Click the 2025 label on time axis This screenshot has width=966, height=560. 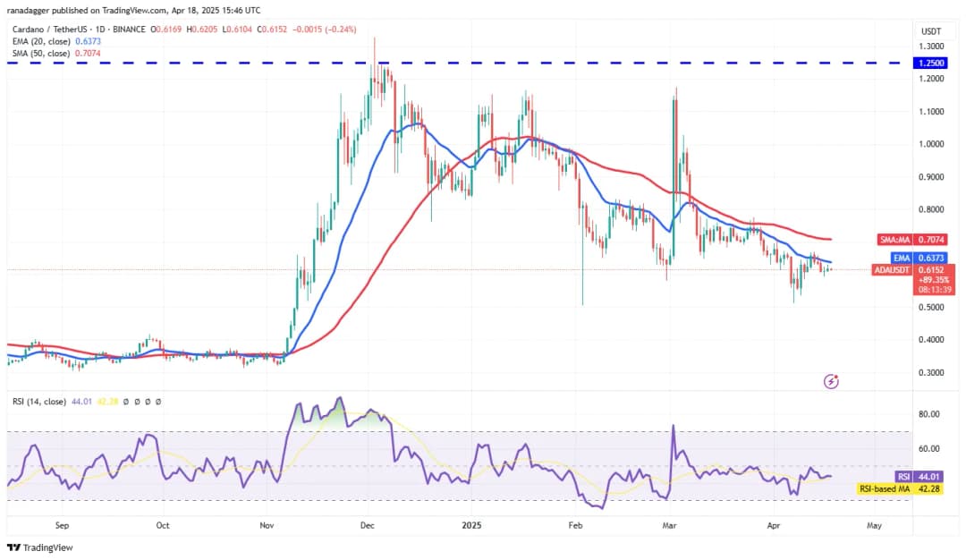(469, 528)
